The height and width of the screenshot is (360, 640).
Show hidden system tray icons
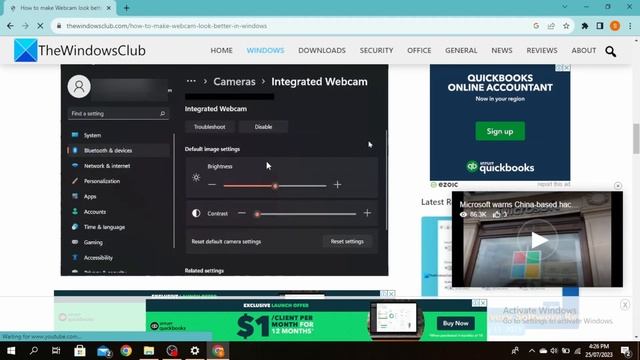pyautogui.click(x=531, y=351)
